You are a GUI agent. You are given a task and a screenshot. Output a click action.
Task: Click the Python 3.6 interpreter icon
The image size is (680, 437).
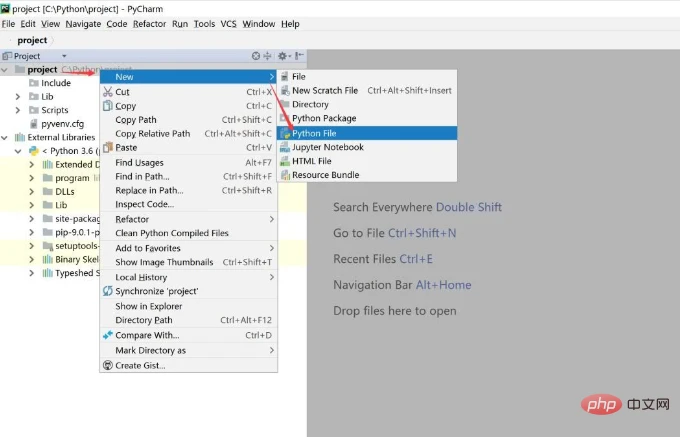click(x=34, y=151)
